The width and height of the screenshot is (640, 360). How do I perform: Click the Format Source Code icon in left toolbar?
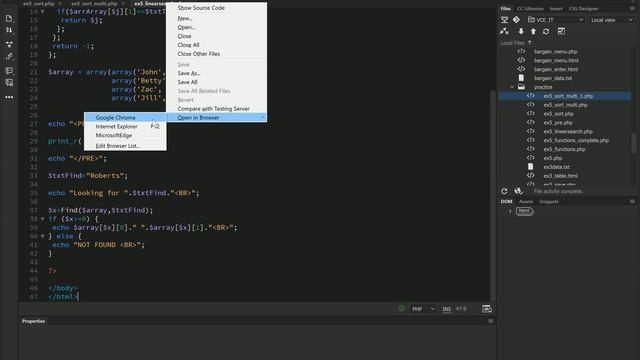click(9, 57)
